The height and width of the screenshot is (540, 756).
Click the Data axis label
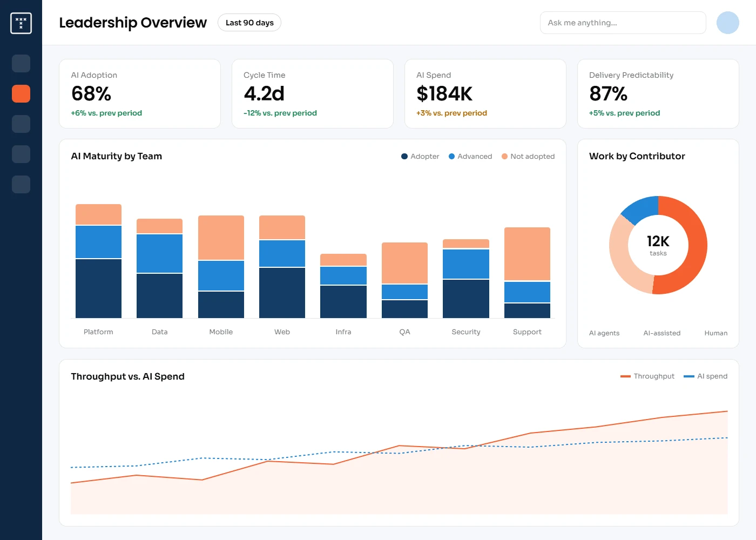point(160,332)
